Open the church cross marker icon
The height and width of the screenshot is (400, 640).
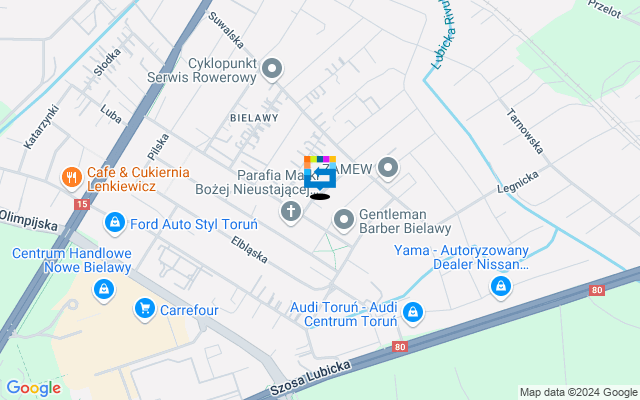click(291, 212)
